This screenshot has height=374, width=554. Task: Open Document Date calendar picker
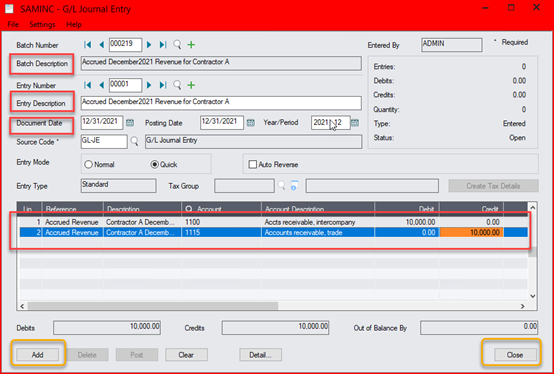tap(130, 123)
